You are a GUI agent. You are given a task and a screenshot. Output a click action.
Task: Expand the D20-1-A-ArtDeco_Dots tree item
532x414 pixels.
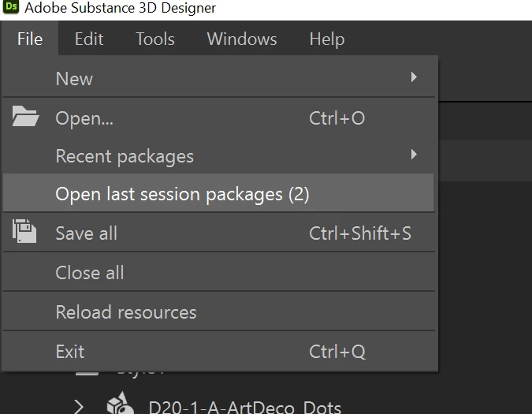[79, 407]
